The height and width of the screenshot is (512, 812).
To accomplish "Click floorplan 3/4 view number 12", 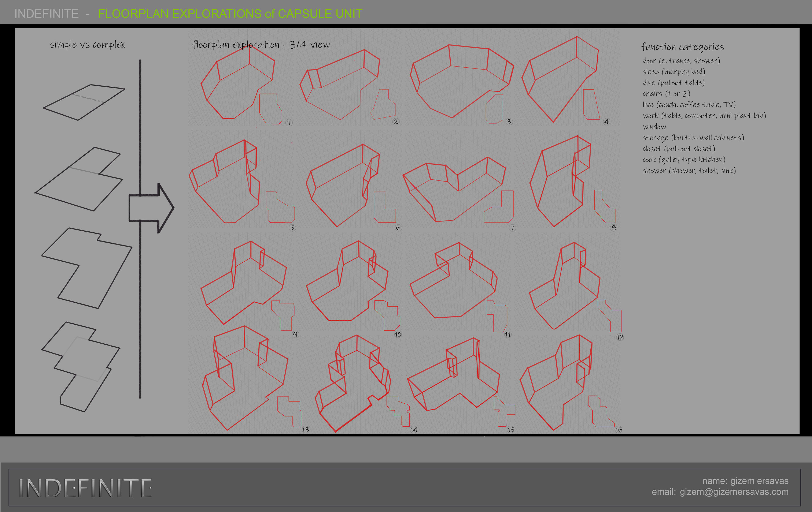I will pos(565,286).
